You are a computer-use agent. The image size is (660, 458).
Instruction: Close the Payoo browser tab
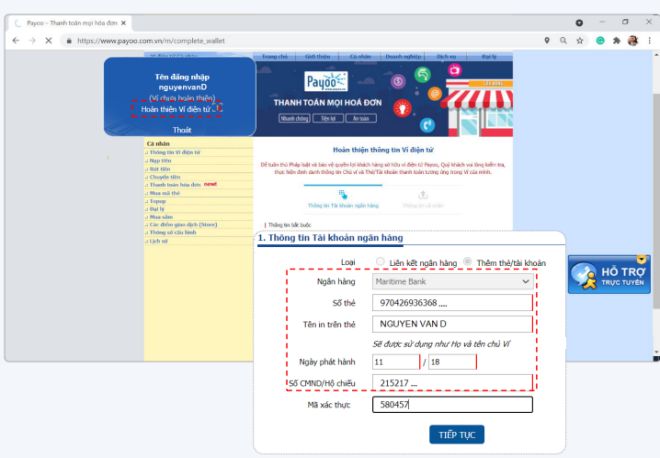pyautogui.click(x=123, y=23)
